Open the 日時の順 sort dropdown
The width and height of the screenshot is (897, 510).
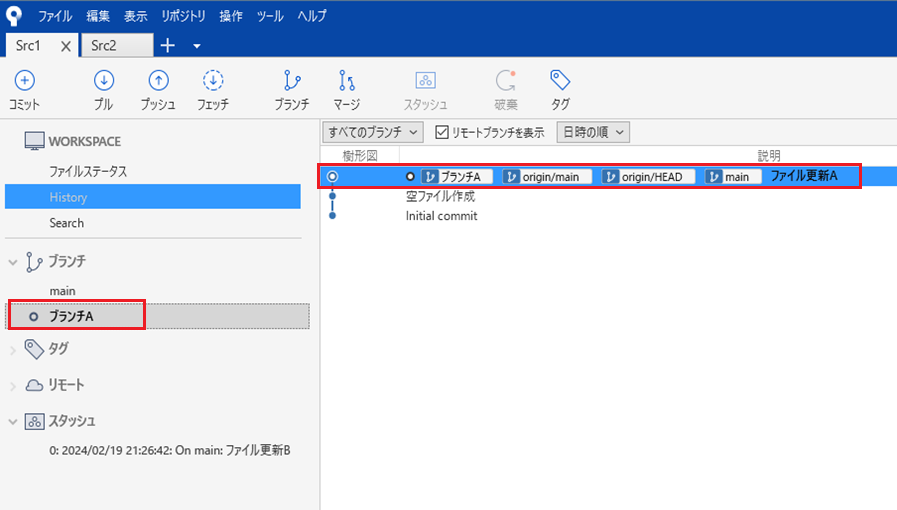(x=593, y=132)
